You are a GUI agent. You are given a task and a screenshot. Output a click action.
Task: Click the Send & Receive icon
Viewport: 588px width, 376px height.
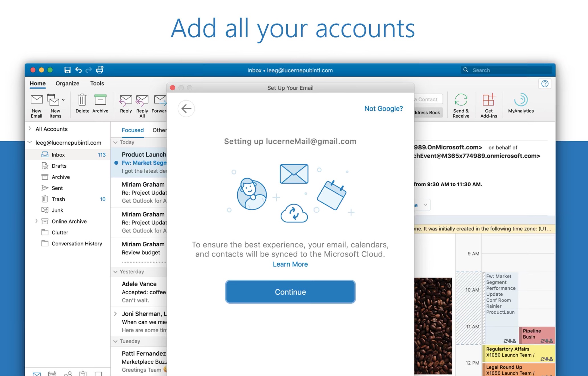tap(461, 100)
